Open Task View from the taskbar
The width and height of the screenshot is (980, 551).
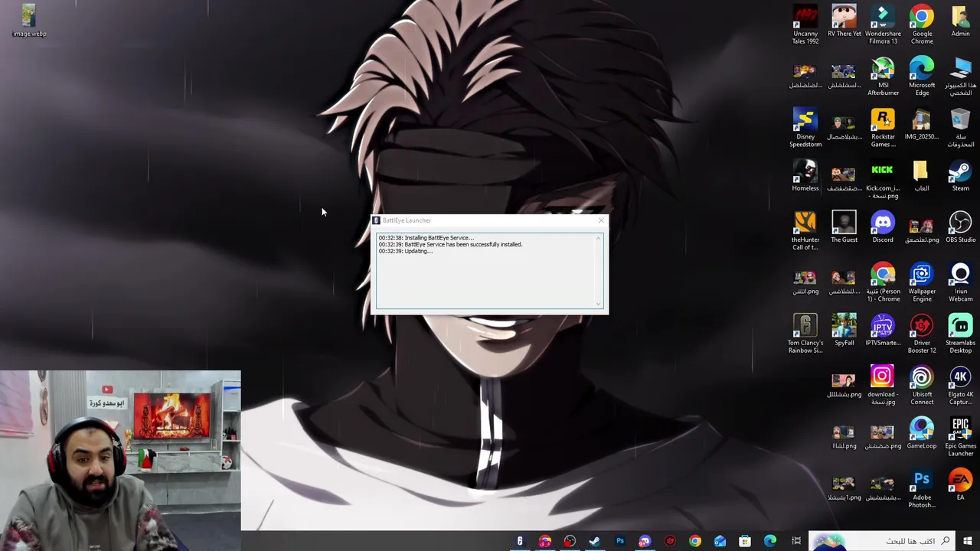tap(796, 541)
